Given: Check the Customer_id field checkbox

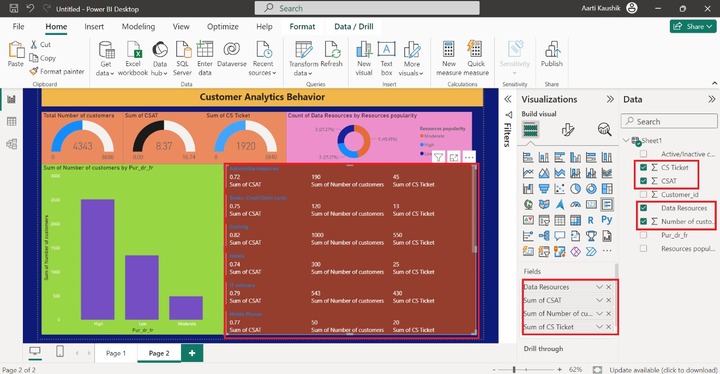Looking at the screenshot, I should point(643,194).
